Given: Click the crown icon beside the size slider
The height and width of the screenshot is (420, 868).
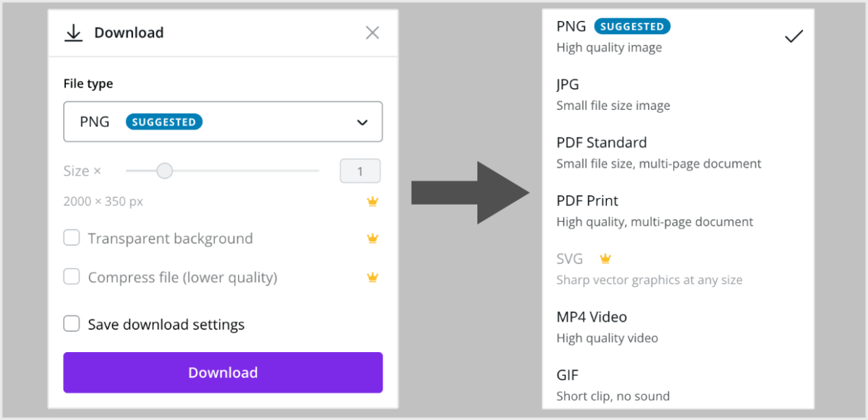Looking at the screenshot, I should [373, 201].
